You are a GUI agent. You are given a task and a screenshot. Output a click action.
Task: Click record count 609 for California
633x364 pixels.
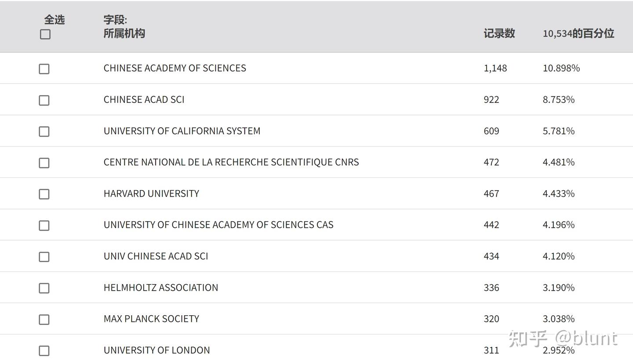pos(491,131)
